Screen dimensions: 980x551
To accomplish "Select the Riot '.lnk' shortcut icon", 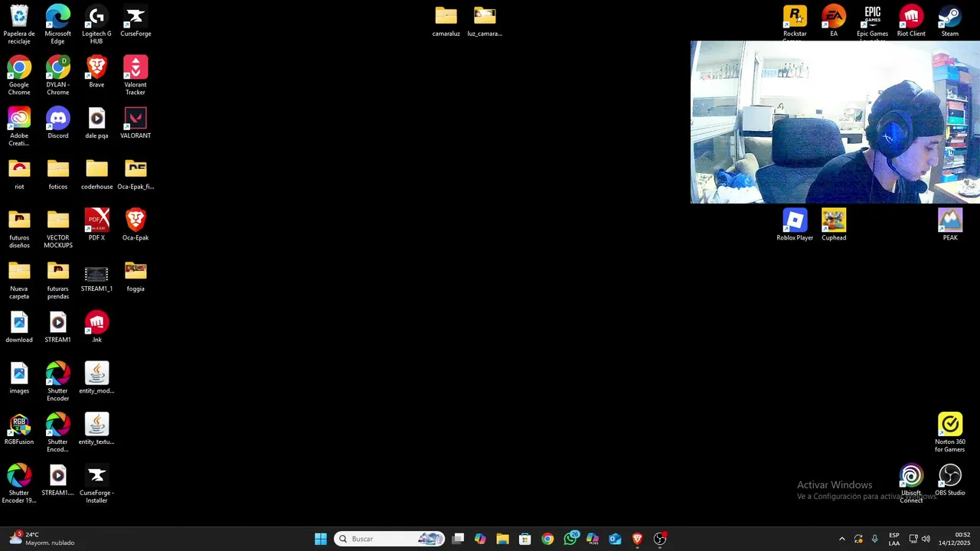I will [96, 327].
